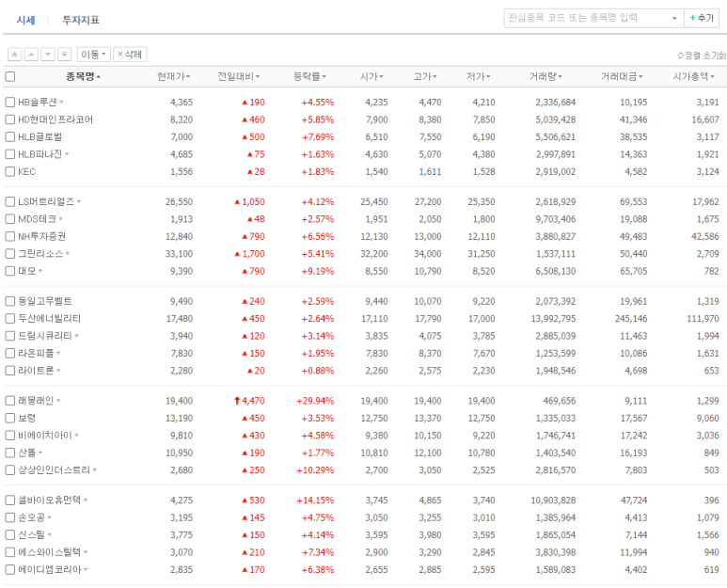Screen dimensions: 727x588
Task: Check the NH투자증권 row checkbox
Action: click(9, 236)
